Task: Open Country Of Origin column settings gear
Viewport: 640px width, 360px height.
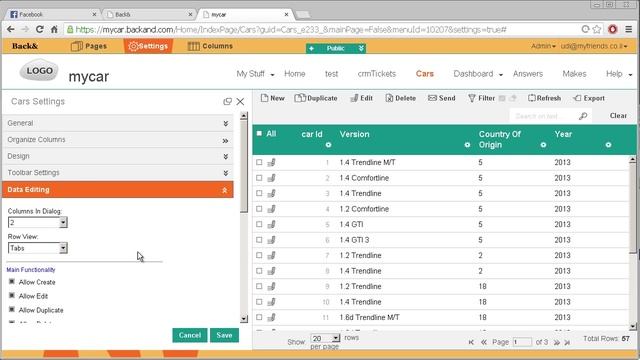Action: tap(543, 145)
